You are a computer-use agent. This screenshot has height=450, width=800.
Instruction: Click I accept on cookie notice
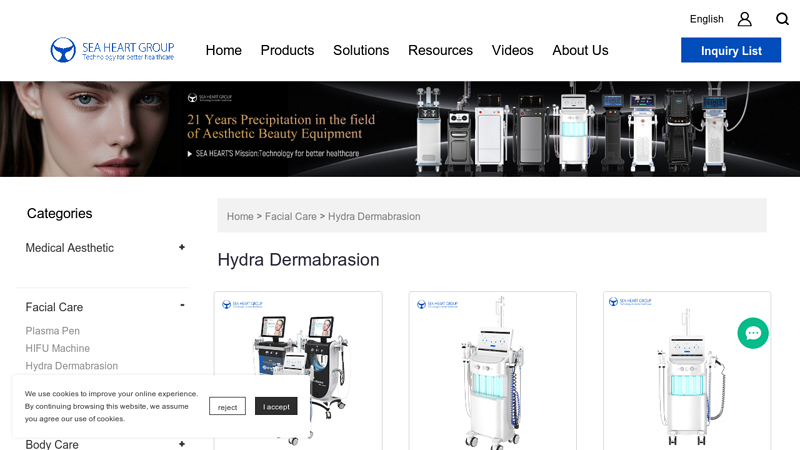(276, 407)
